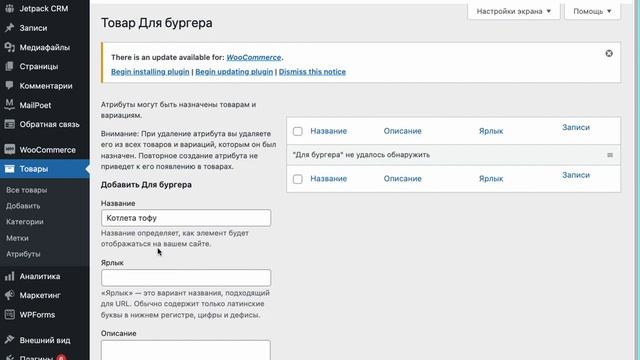Select the Товары active menu item
640x360 pixels.
click(x=44, y=169)
